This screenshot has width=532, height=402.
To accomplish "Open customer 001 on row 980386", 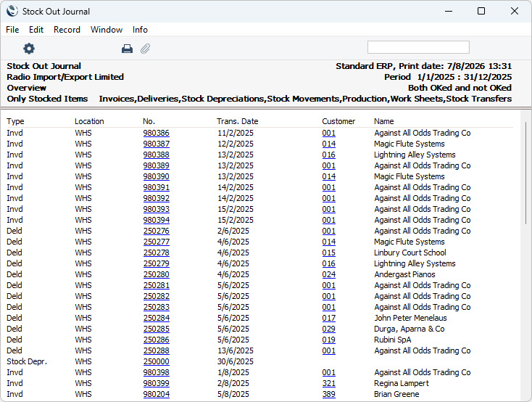I will pos(329,133).
